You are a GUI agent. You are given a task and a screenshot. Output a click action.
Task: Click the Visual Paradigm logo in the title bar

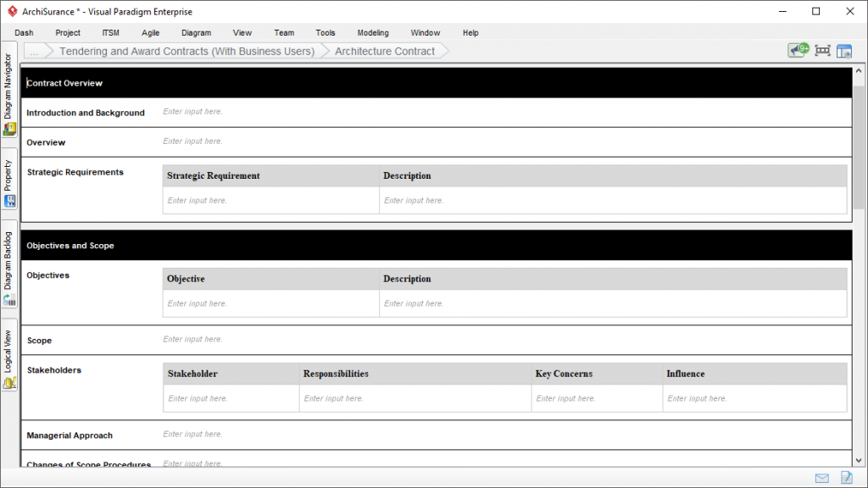click(x=12, y=11)
